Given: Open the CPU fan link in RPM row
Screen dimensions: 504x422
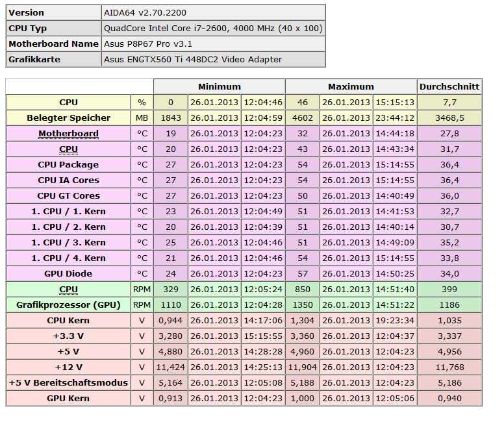Looking at the screenshot, I should click(68, 290).
